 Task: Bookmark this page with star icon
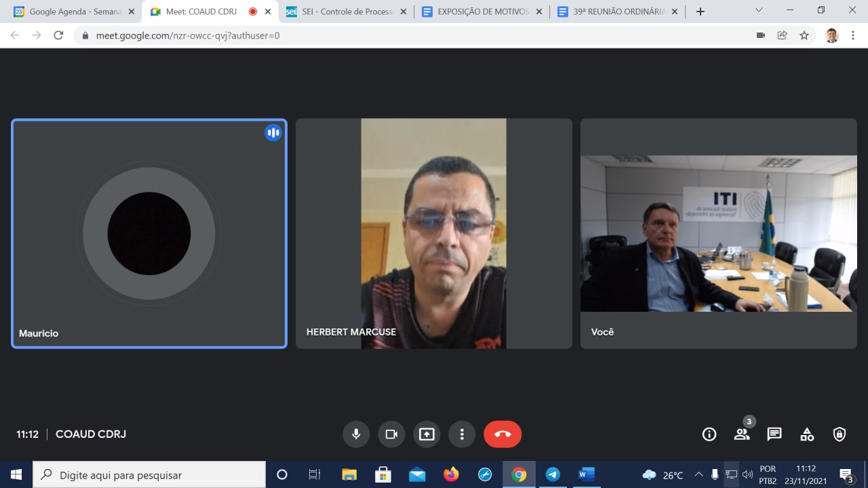pos(804,35)
